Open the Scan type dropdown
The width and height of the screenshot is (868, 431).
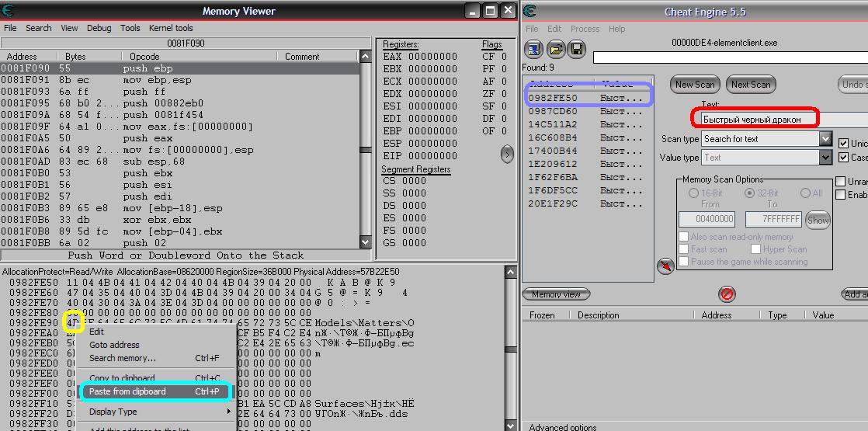[825, 139]
